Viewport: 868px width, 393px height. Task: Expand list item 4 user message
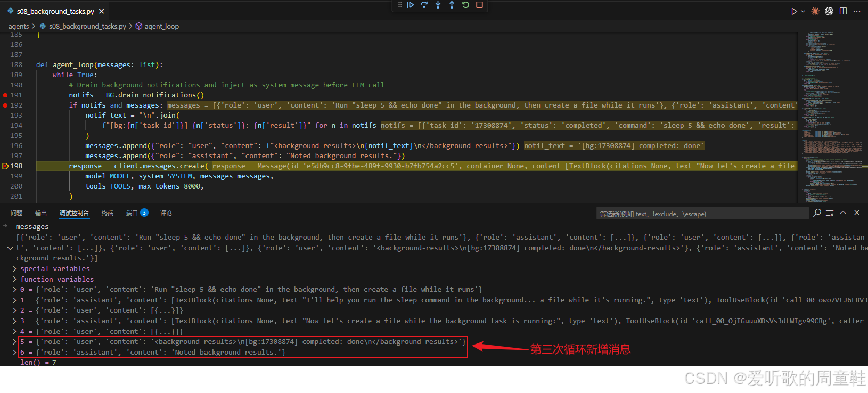[14, 332]
